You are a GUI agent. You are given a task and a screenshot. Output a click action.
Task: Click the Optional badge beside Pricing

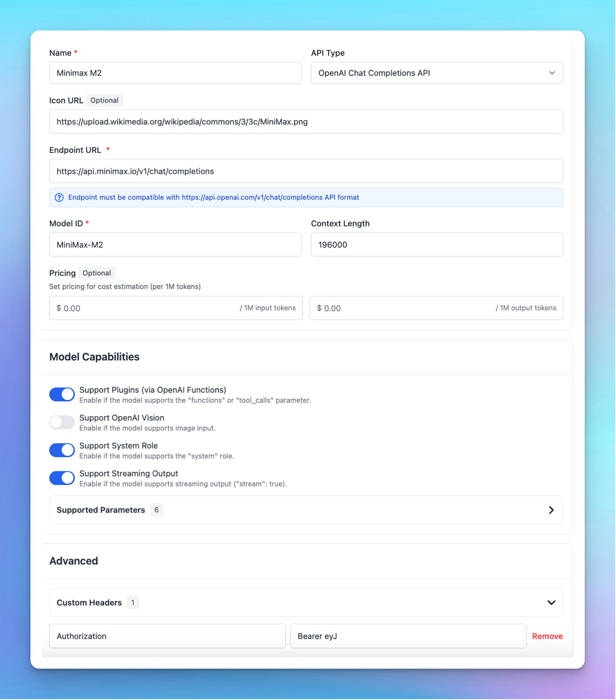[x=97, y=273]
